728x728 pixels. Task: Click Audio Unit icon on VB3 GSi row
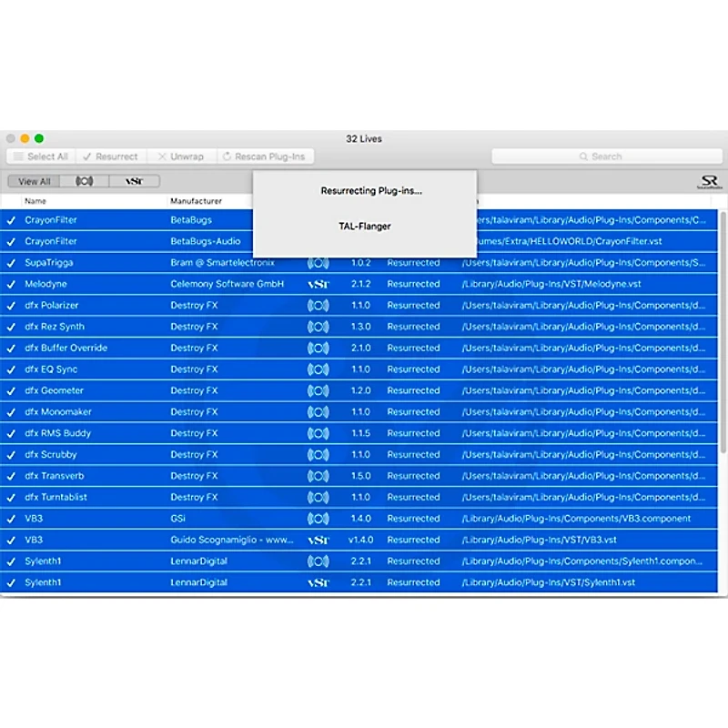[318, 519]
